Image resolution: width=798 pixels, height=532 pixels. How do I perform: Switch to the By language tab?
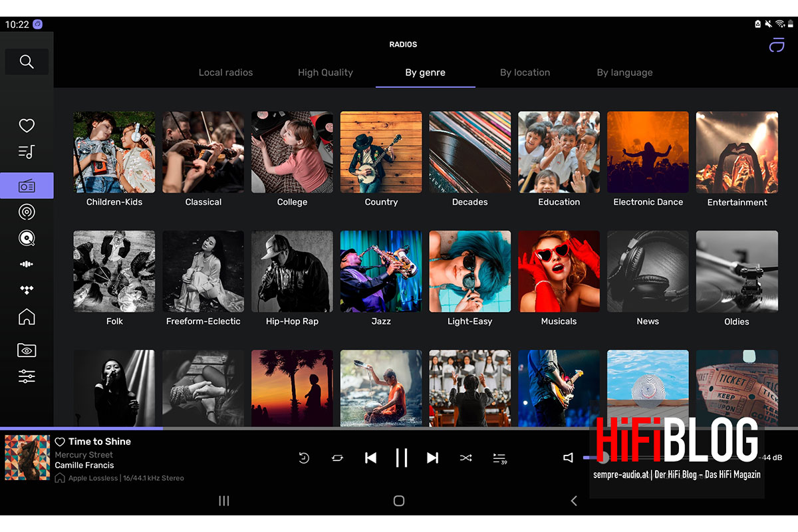(625, 72)
